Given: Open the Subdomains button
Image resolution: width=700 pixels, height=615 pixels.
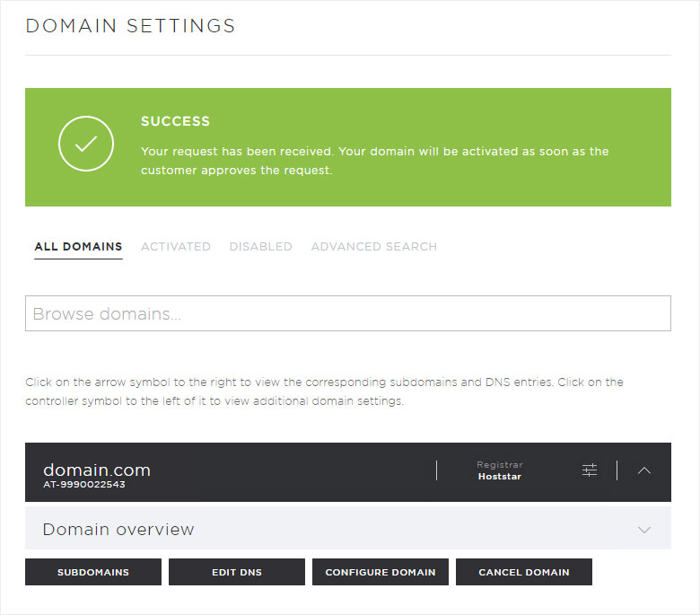Looking at the screenshot, I should click(93, 572).
